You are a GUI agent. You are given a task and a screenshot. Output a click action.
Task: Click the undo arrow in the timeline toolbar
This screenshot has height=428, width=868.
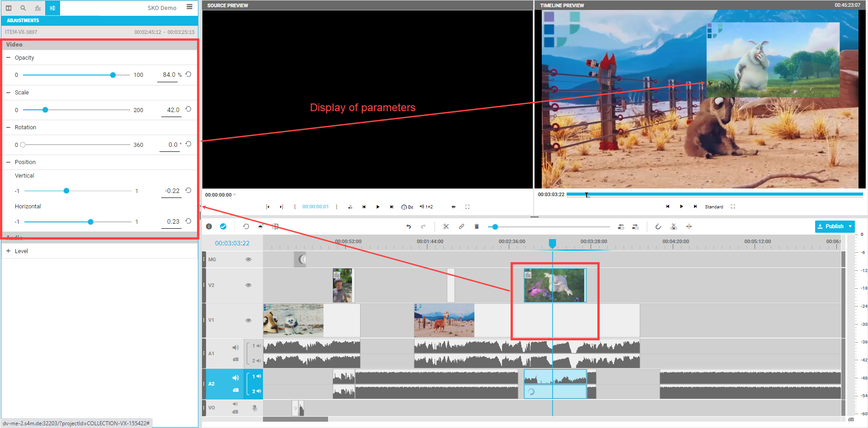pyautogui.click(x=408, y=226)
